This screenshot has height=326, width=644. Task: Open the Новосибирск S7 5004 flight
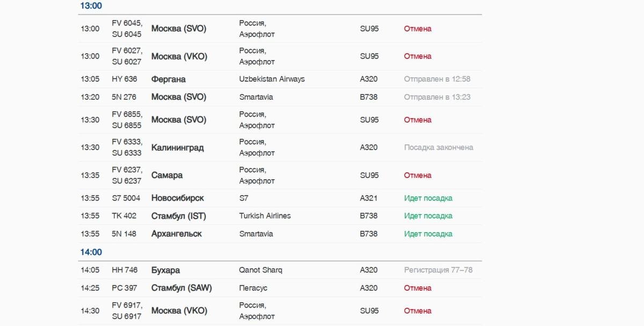click(x=178, y=198)
